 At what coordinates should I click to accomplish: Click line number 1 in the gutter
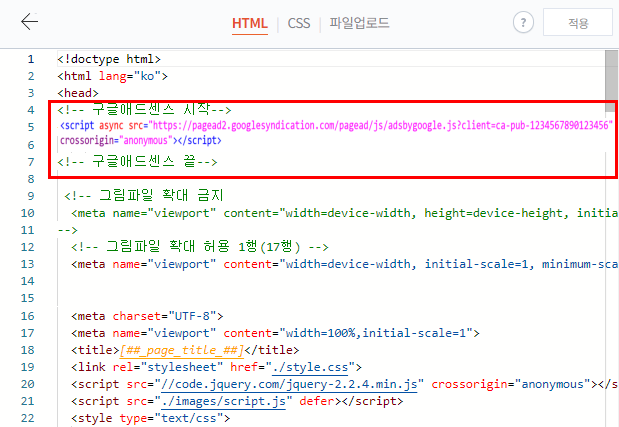tap(31, 59)
